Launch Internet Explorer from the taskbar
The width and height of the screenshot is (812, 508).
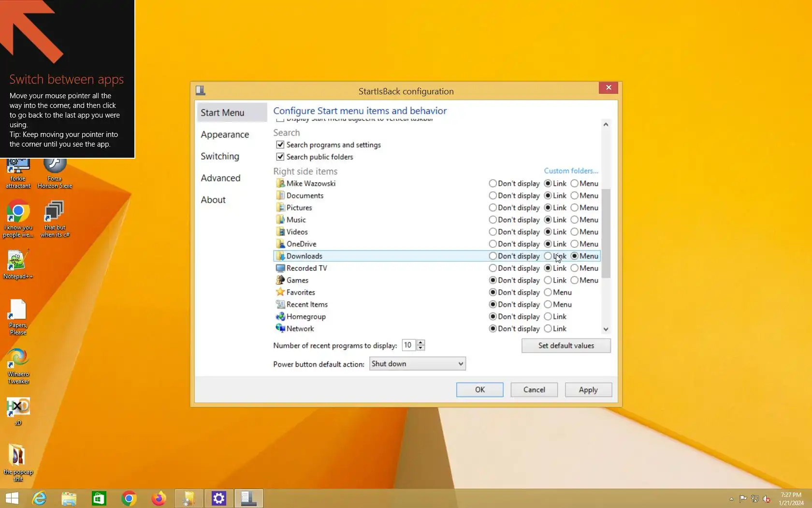tap(39, 498)
